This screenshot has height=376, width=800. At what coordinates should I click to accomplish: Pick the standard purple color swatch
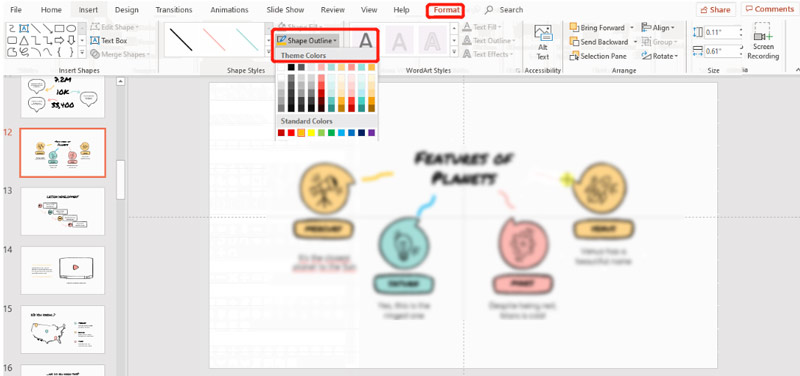click(371, 133)
